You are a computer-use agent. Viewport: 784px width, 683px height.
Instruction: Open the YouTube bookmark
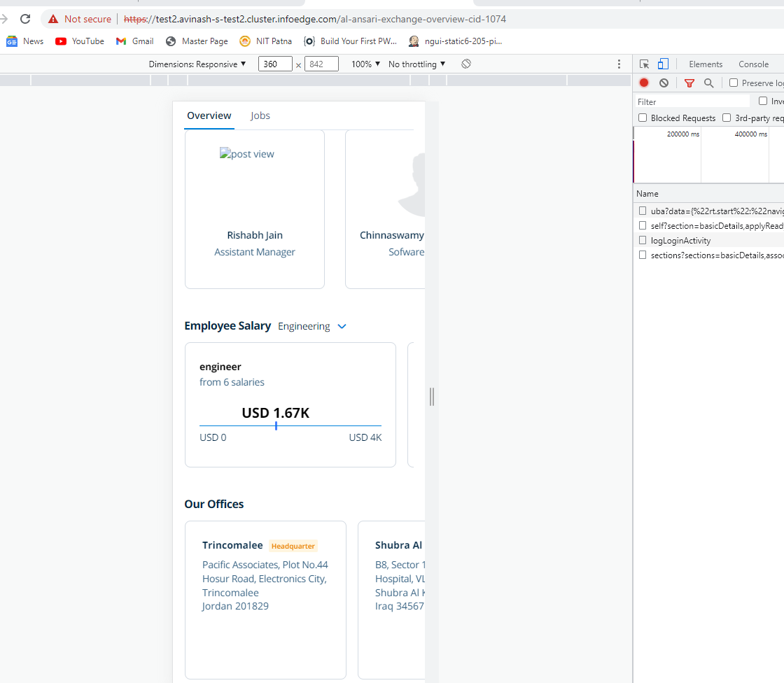(80, 41)
